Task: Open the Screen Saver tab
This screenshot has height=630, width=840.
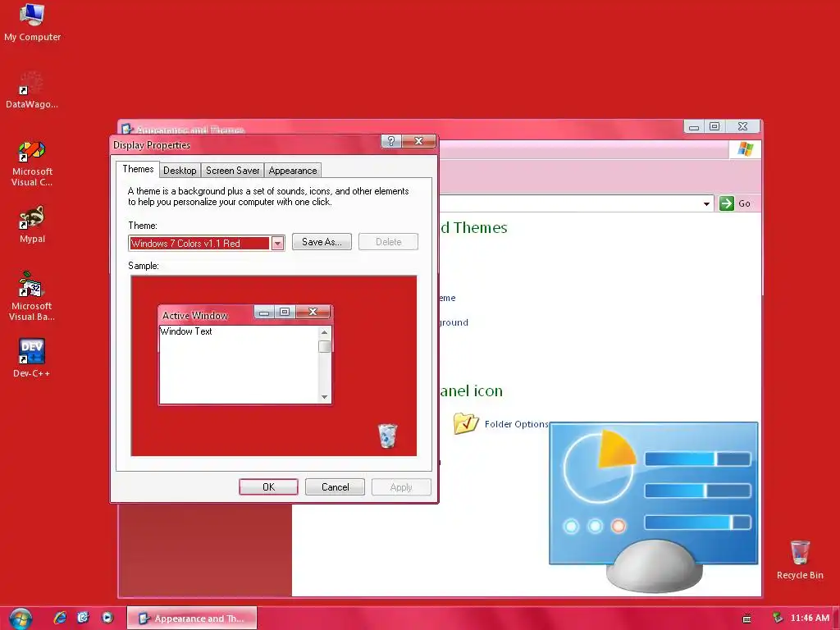Action: (232, 171)
